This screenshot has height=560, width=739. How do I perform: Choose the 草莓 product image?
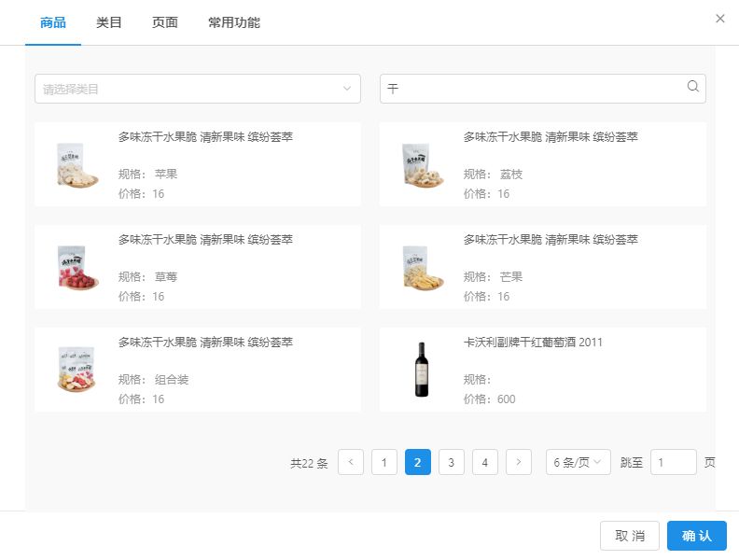77,267
